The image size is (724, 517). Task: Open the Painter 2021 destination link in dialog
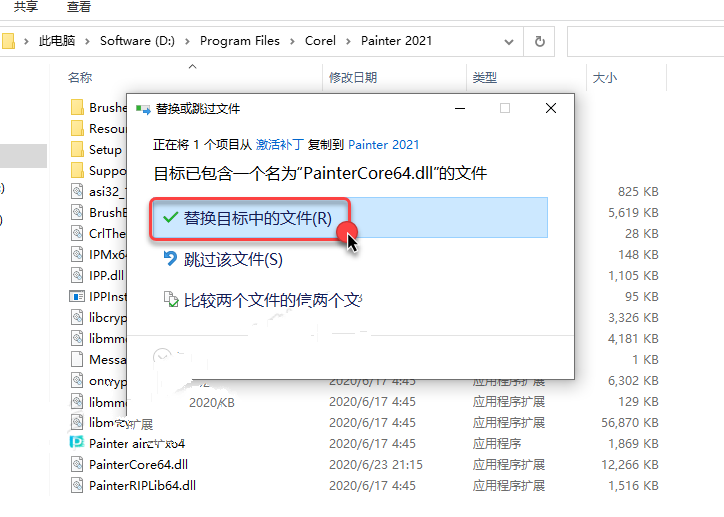tap(383, 145)
